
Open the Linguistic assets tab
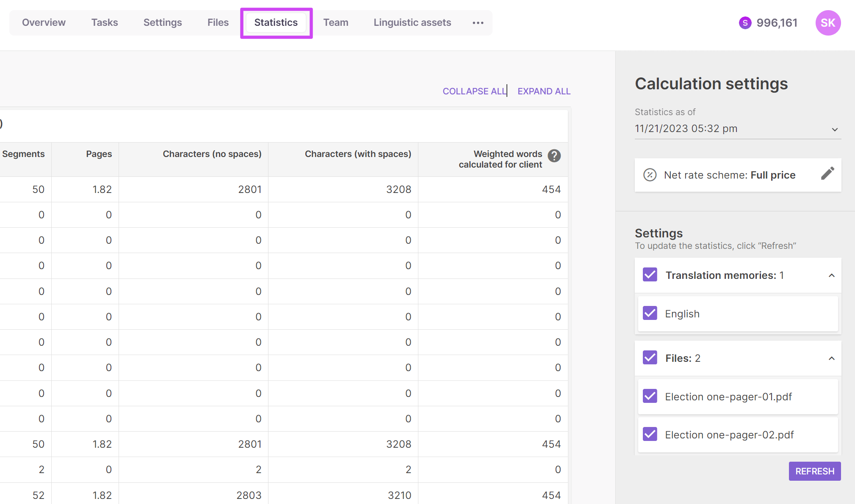[412, 22]
